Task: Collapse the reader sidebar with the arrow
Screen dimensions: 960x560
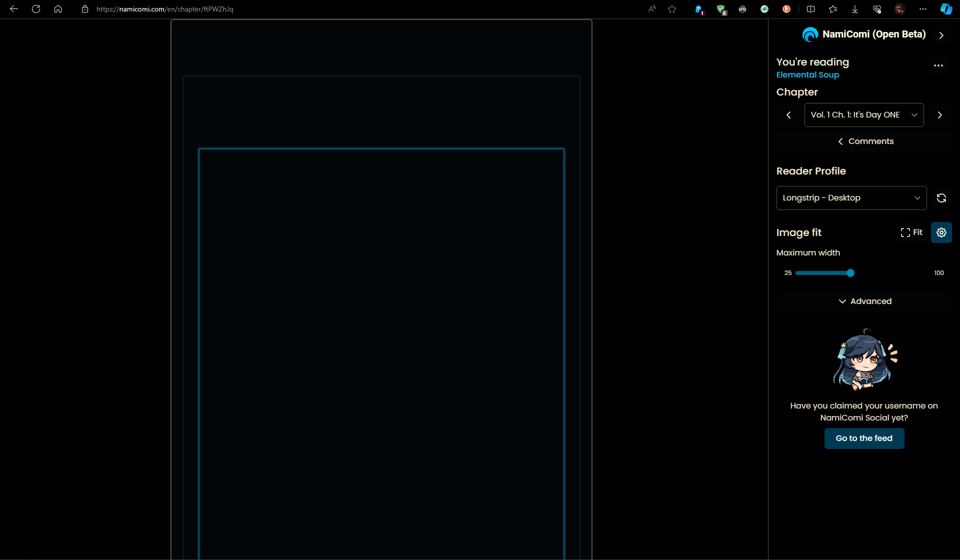Action: pyautogui.click(x=941, y=35)
